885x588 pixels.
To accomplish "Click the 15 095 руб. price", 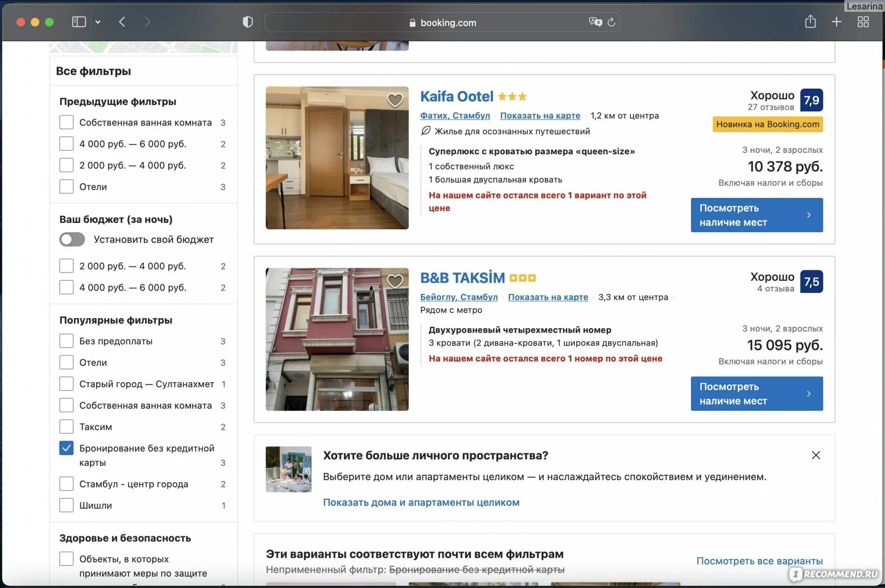I will 785,345.
